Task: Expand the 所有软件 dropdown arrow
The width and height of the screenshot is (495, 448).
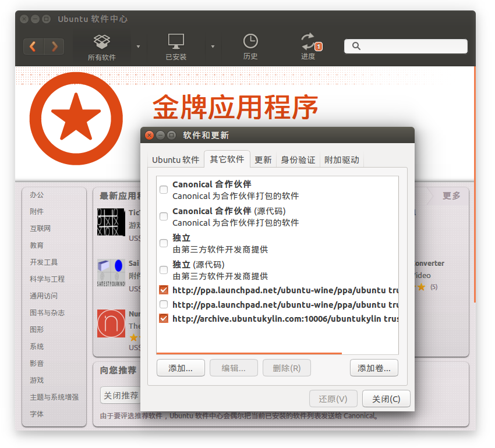Action: coord(138,47)
